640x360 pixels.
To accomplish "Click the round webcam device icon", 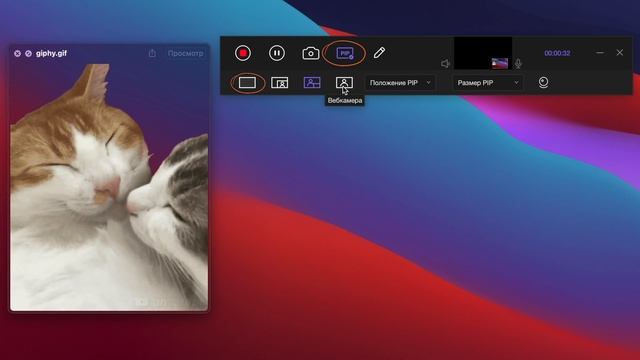I will [543, 82].
